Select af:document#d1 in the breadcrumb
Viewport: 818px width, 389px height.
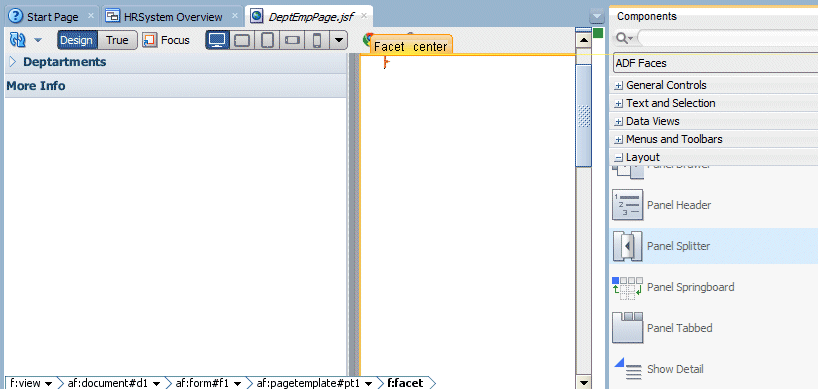pyautogui.click(x=107, y=383)
